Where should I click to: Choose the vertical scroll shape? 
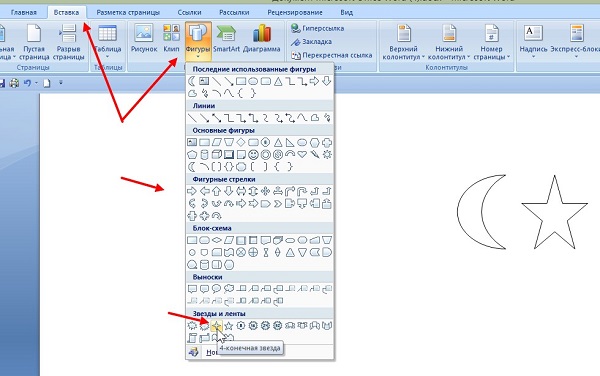point(192,338)
